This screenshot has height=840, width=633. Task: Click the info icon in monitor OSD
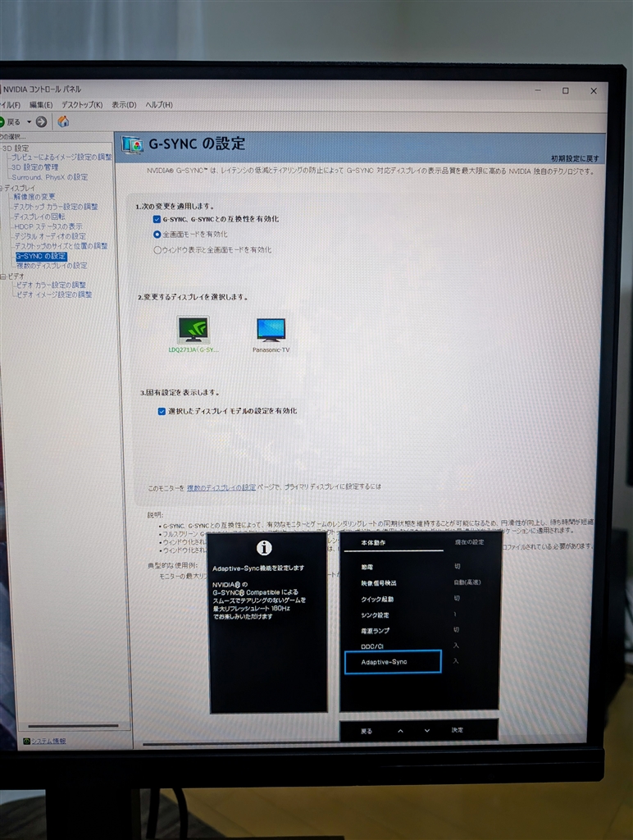264,547
